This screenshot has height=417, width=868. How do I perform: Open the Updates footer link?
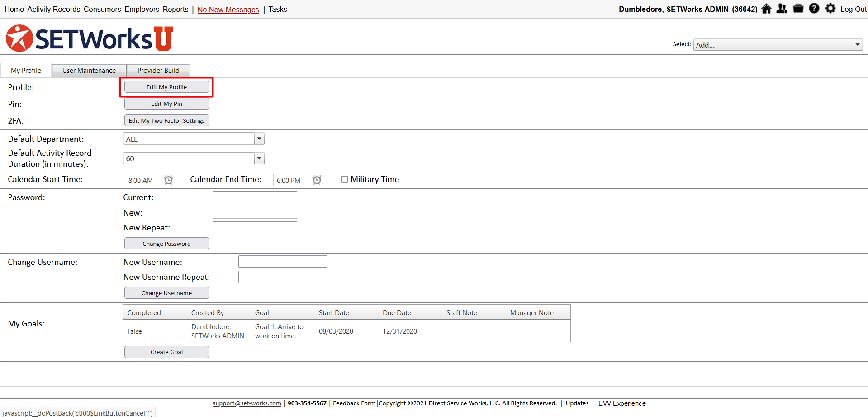[x=577, y=403]
